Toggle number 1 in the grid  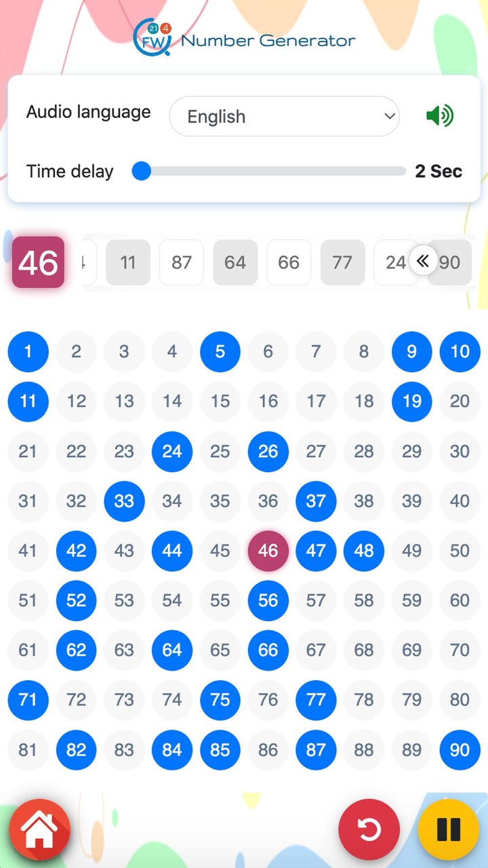[x=28, y=351]
